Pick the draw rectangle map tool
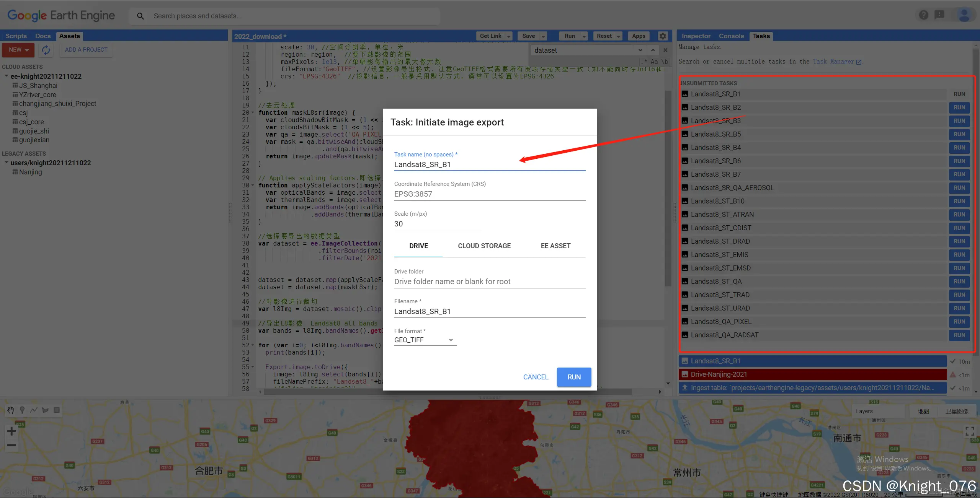This screenshot has width=980, height=498. click(x=57, y=410)
